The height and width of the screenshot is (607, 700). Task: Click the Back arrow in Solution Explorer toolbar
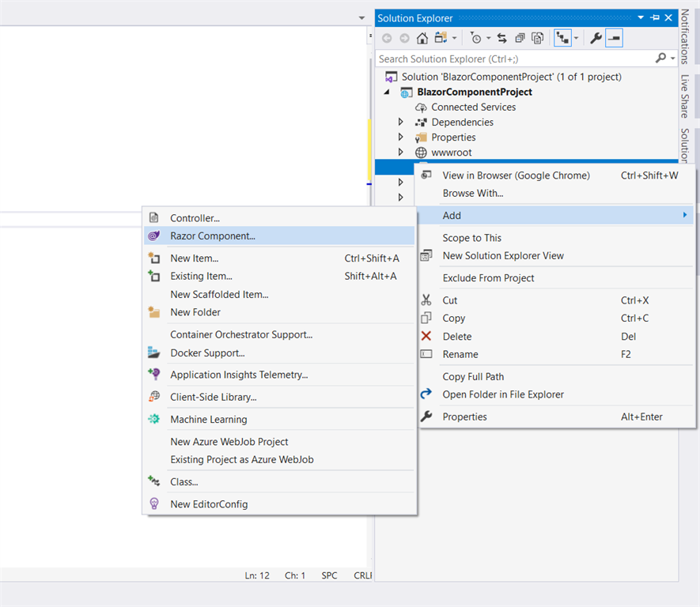point(387,39)
